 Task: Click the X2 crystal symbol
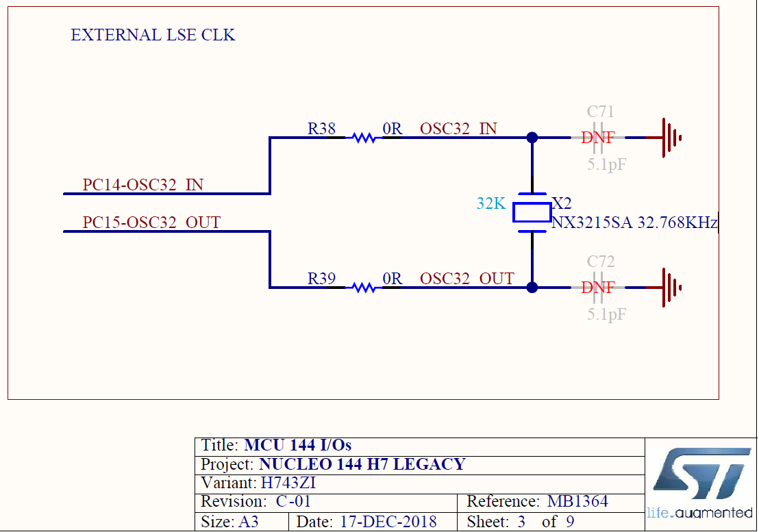532,214
